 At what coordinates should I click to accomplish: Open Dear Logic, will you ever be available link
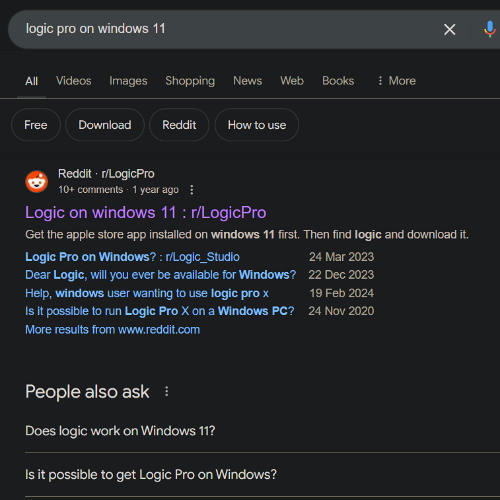(160, 275)
